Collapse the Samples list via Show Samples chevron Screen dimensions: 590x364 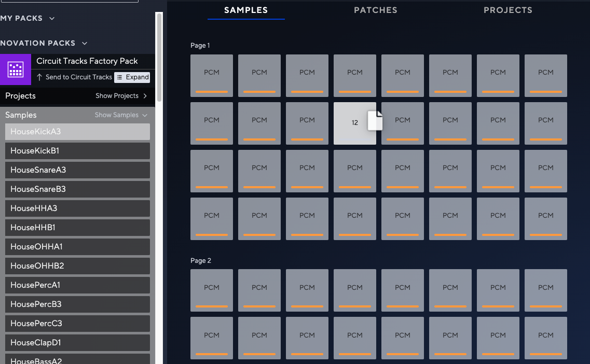pos(144,115)
